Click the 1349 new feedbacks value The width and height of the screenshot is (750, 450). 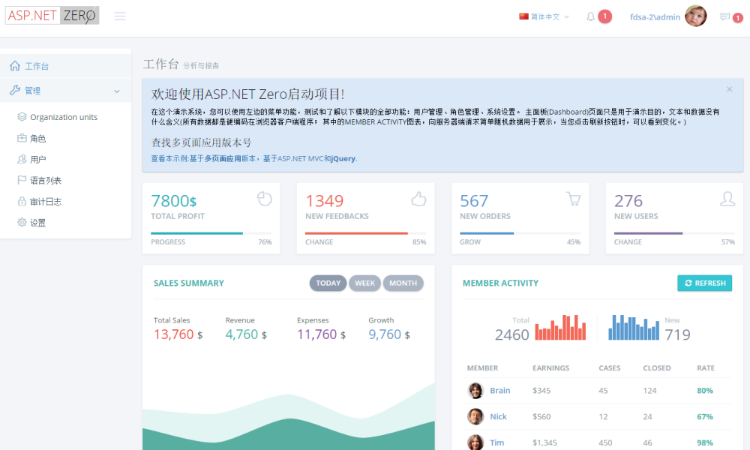click(324, 201)
